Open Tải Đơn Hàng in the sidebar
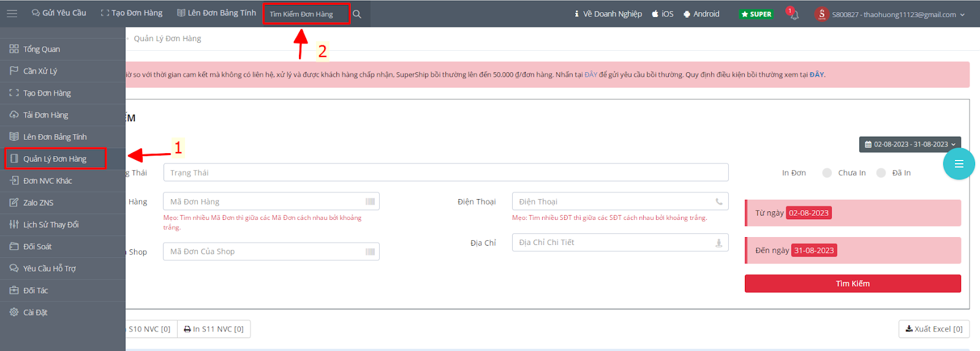The height and width of the screenshot is (351, 980). pyautogui.click(x=62, y=115)
